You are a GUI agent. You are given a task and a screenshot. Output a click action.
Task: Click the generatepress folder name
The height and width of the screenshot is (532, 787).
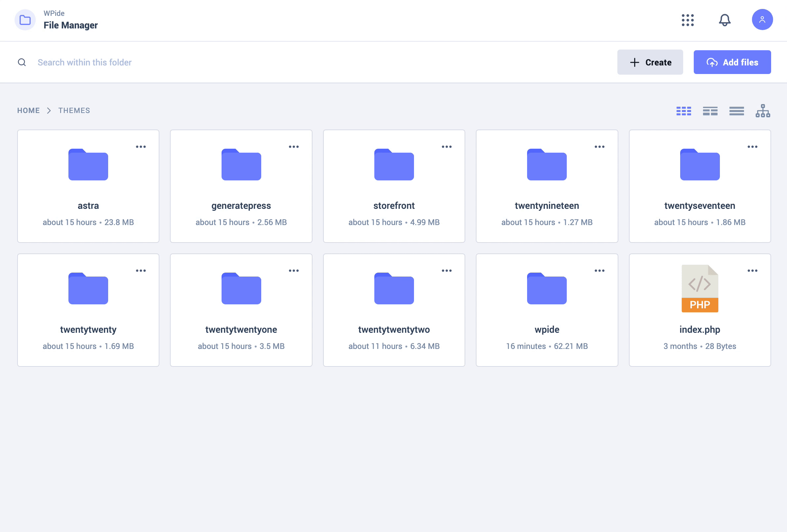pos(241,206)
